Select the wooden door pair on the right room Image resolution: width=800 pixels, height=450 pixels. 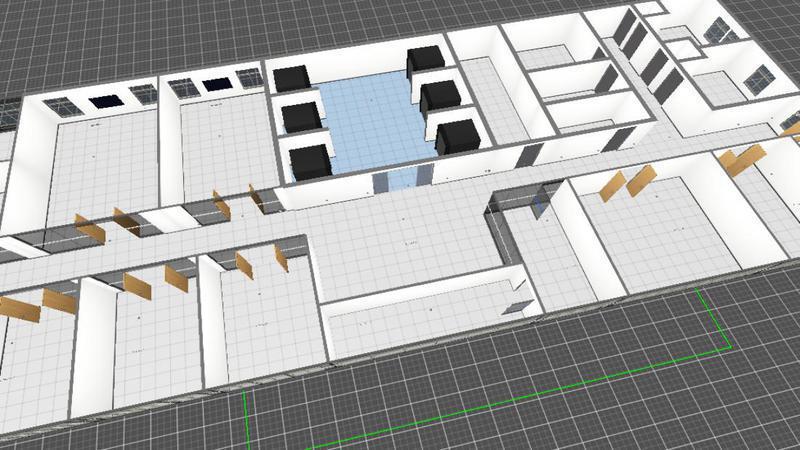click(x=627, y=184)
